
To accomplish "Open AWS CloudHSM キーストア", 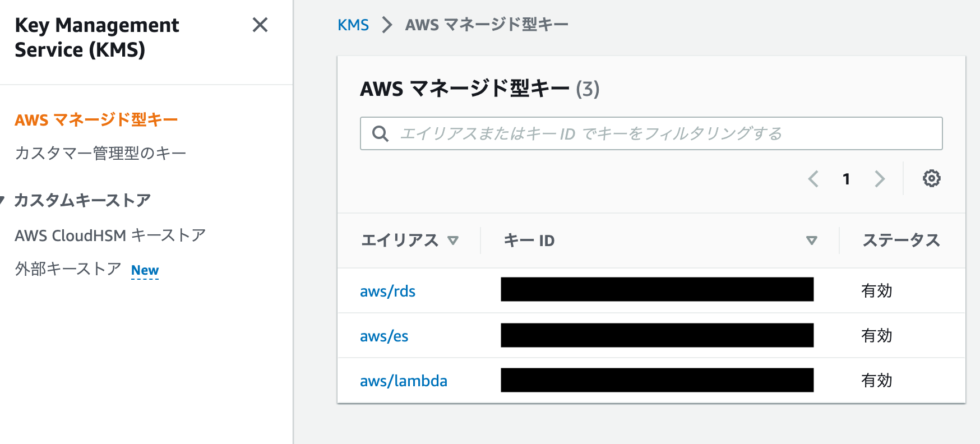I will click(110, 235).
